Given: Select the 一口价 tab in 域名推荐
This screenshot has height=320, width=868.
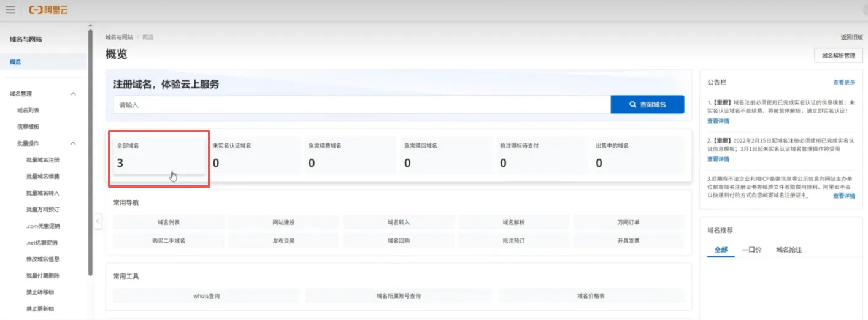Looking at the screenshot, I should point(751,250).
